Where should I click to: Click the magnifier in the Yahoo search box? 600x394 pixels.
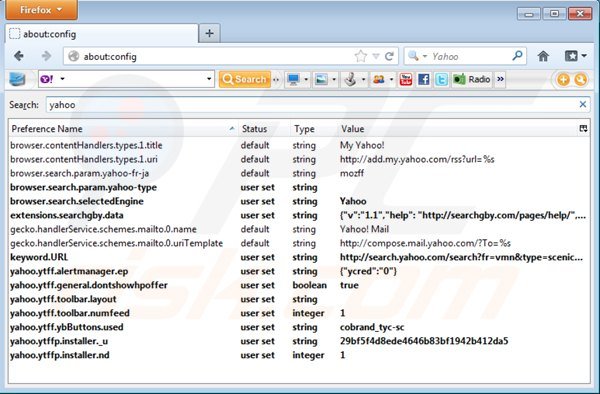(x=517, y=56)
